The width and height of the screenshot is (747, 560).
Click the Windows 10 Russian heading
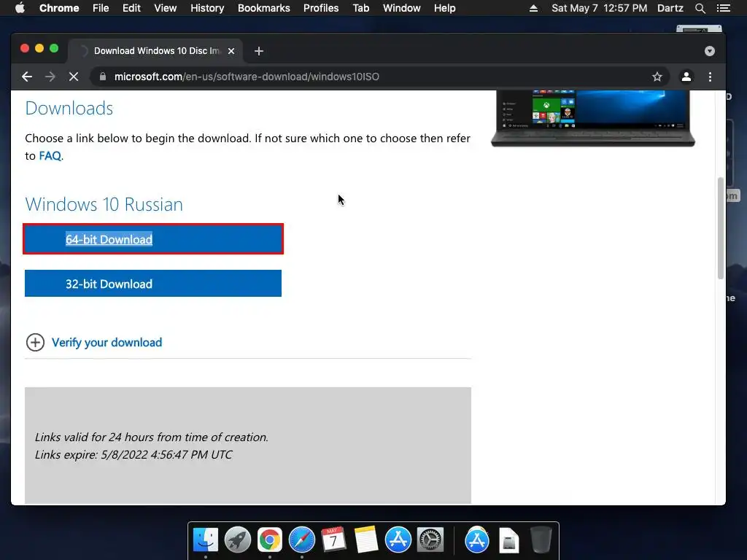click(x=104, y=204)
